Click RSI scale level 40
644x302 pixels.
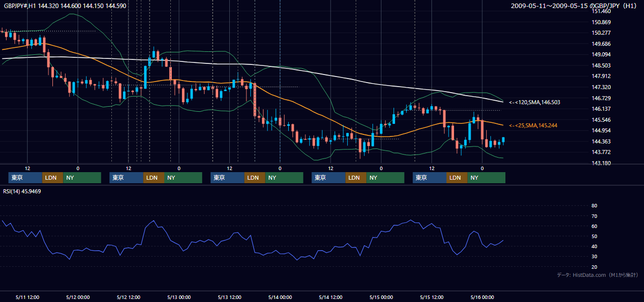pyautogui.click(x=594, y=246)
